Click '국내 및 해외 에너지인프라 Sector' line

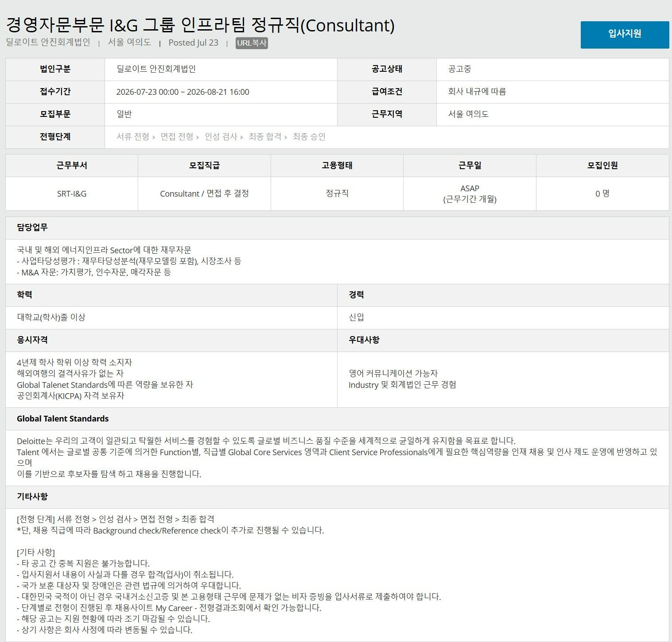point(104,250)
